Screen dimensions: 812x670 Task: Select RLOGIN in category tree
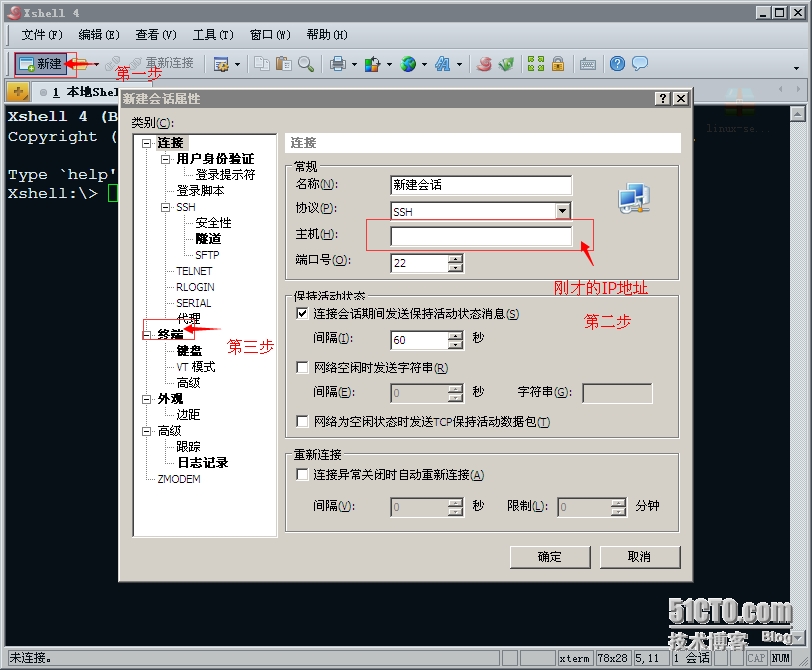pos(195,287)
